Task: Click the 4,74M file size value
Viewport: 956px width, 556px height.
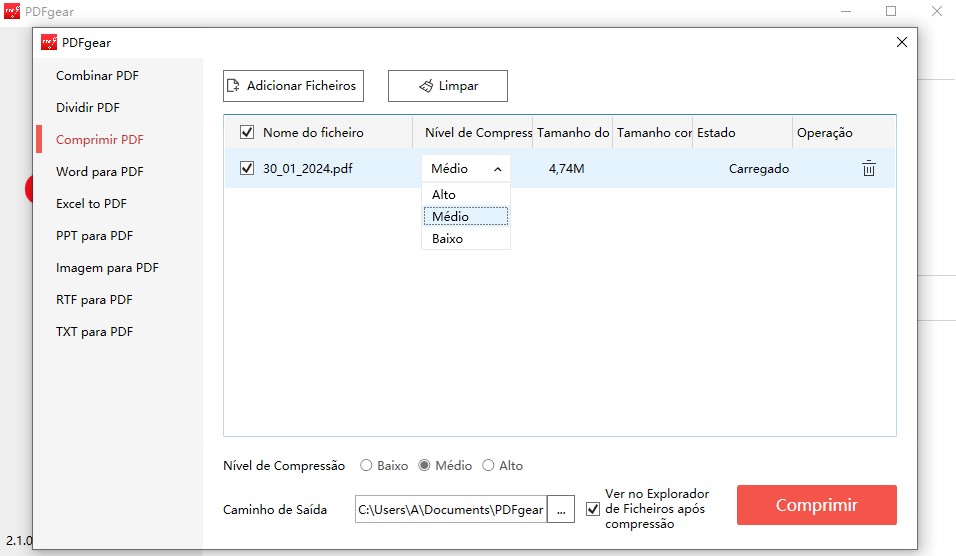Action: tap(566, 168)
